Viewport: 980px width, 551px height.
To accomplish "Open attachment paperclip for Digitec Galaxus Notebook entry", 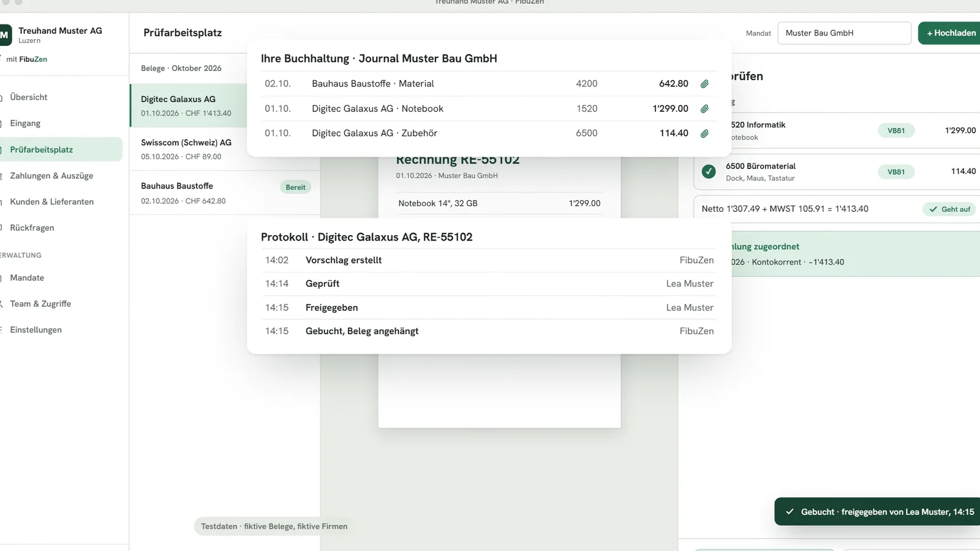I will pyautogui.click(x=704, y=109).
